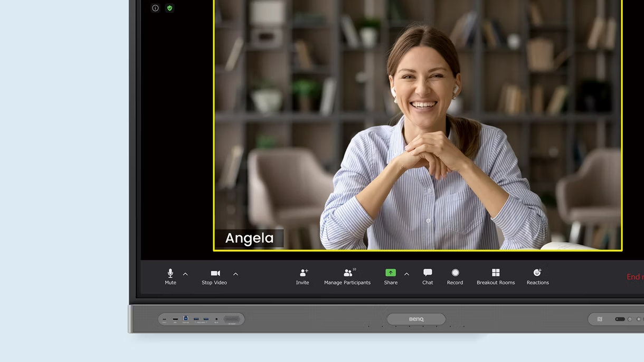This screenshot has height=362, width=644.
Task: Open Breakout Rooms
Action: tap(496, 273)
